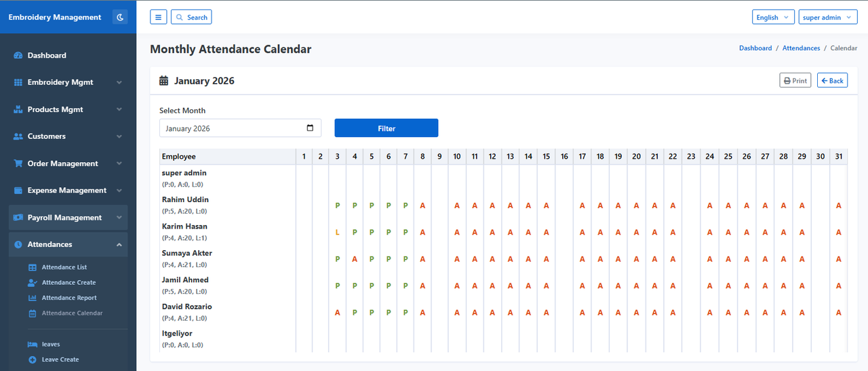Open Attendance Report menu item
The image size is (868, 371).
pyautogui.click(x=68, y=298)
